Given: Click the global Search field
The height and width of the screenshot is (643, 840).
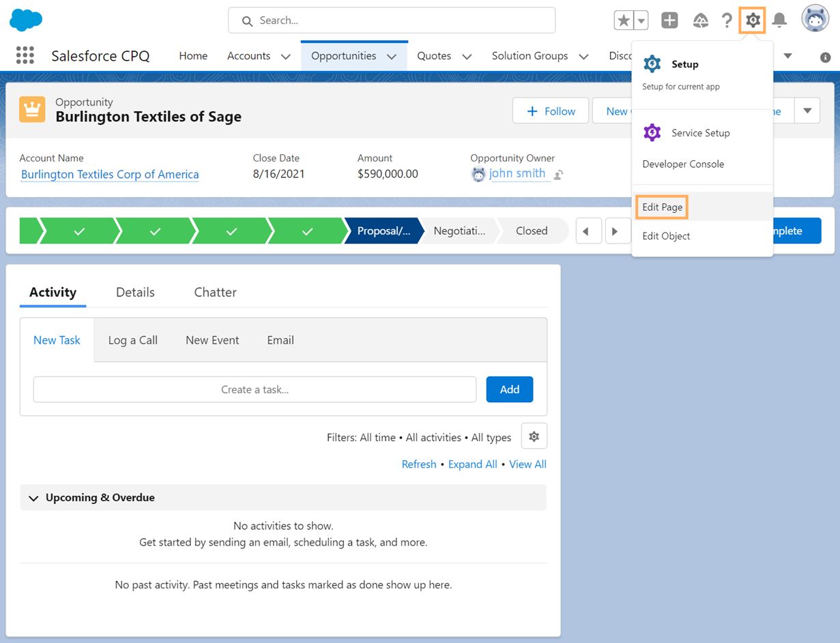Looking at the screenshot, I should coord(392,20).
